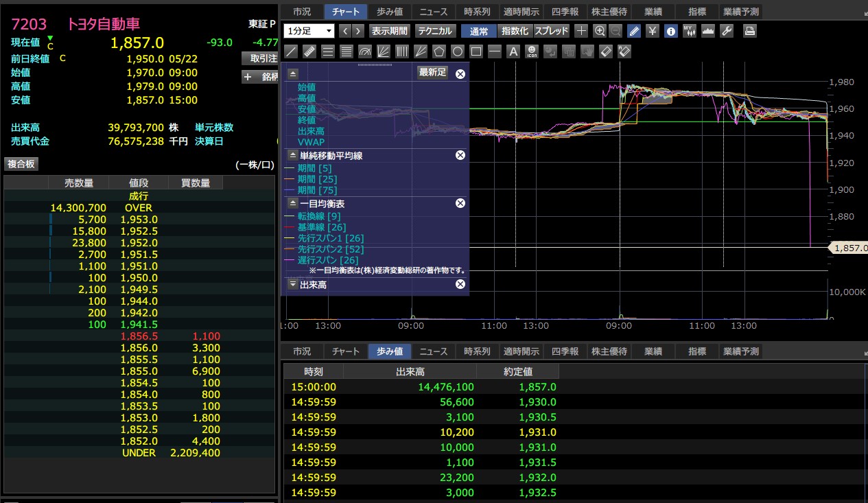Select the horizontal line tool
This screenshot has height=503, width=868.
495,51
